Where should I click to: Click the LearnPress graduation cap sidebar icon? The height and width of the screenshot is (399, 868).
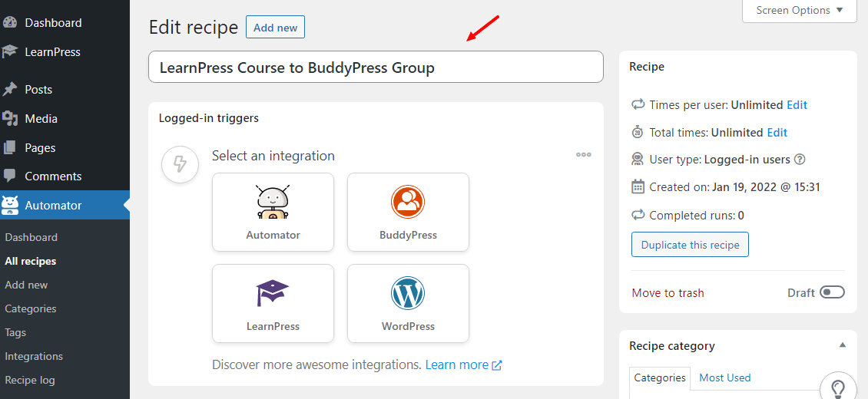(x=10, y=52)
